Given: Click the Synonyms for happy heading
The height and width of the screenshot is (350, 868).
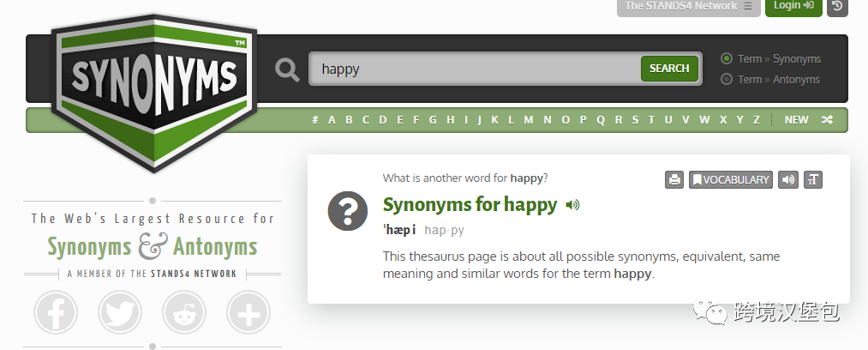Looking at the screenshot, I should coord(470,204).
